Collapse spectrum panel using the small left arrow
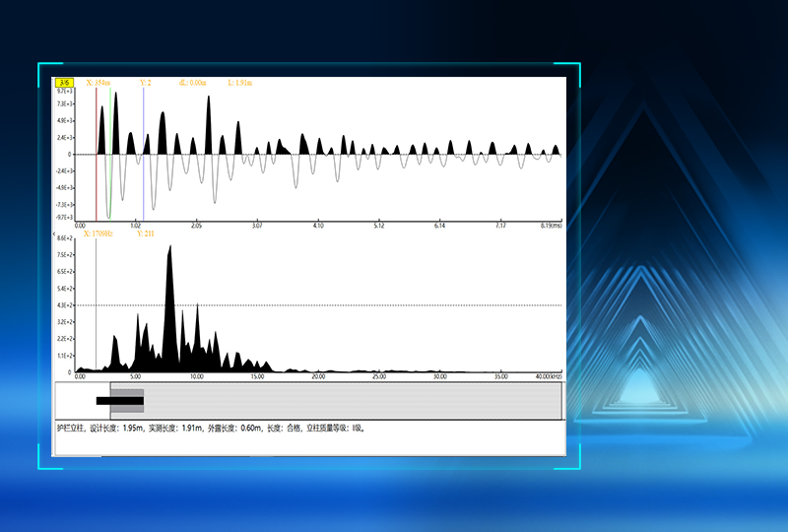The width and height of the screenshot is (788, 532). click(x=54, y=234)
